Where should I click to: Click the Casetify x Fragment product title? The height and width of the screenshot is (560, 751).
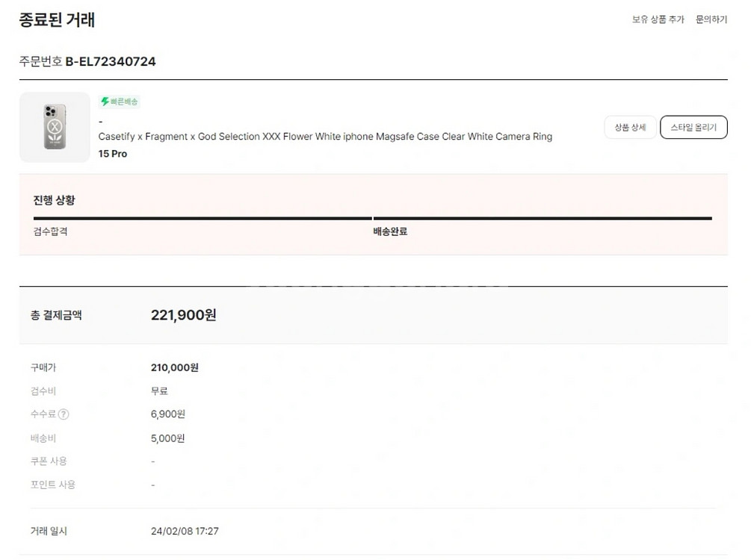(325, 137)
